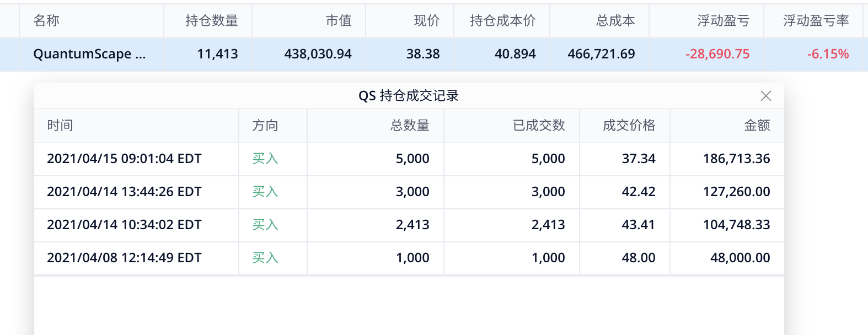868x335 pixels.
Task: Click the popup title QS 持仓成交记录
Action: [409, 96]
